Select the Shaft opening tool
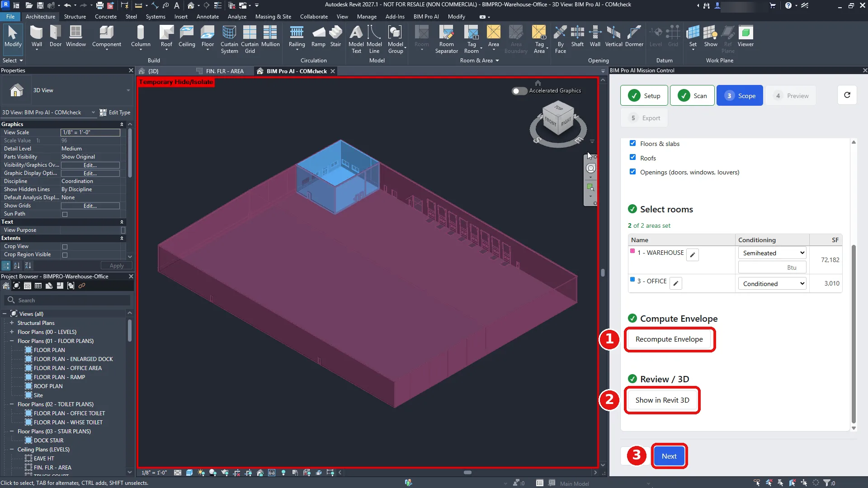This screenshot has height=488, width=868. (x=577, y=37)
